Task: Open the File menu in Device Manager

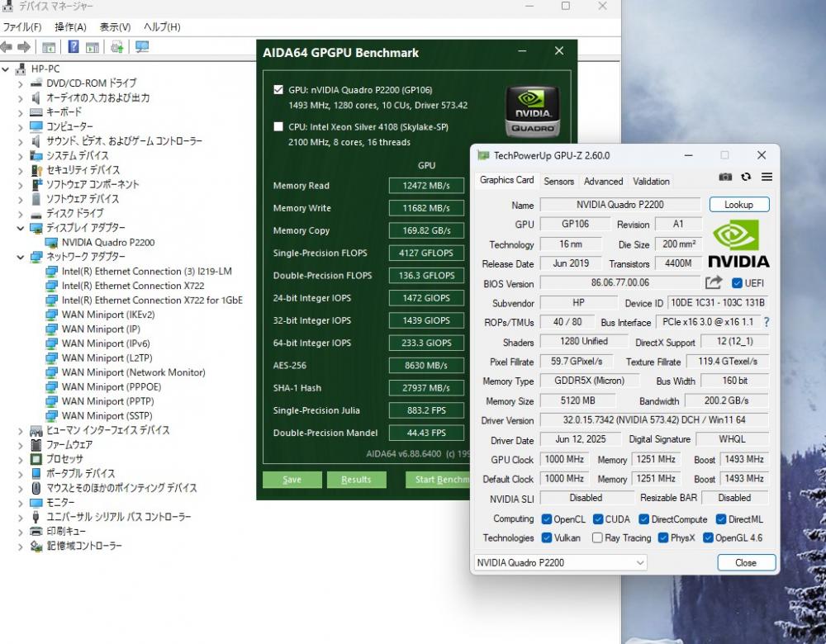Action: (22, 27)
